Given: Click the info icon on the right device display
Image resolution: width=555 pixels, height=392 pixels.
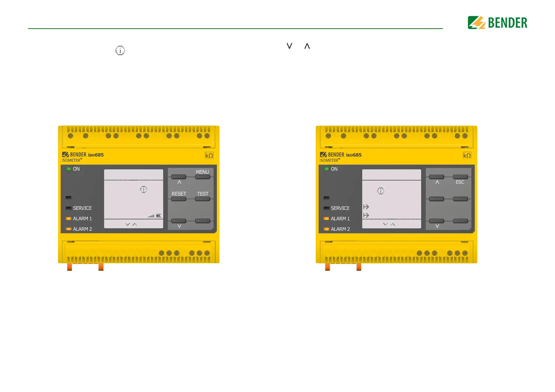Looking at the screenshot, I should 381,191.
